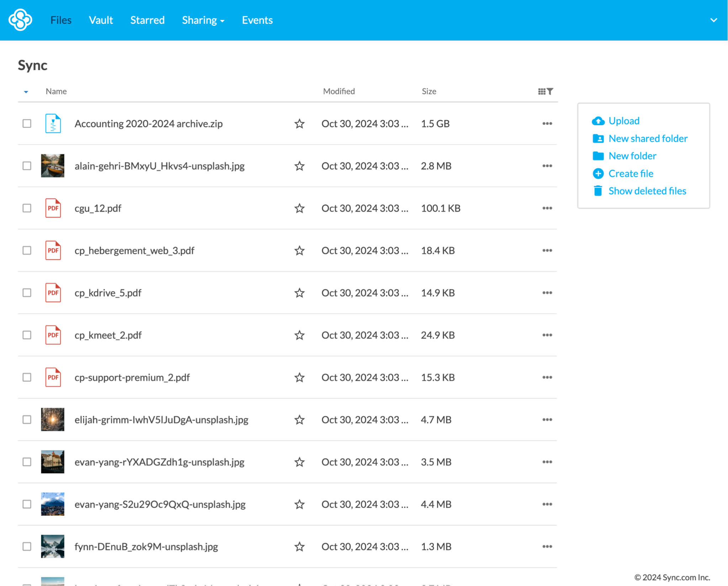Screen dimensions: 728x586
Task: Click the PDF icon of cp_kdrive_5.pdf
Action: click(53, 293)
